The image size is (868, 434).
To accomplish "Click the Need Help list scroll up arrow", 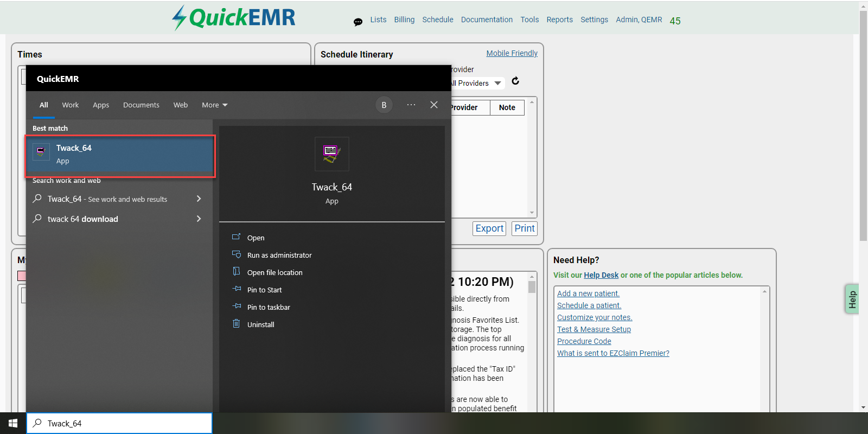I will pos(764,291).
